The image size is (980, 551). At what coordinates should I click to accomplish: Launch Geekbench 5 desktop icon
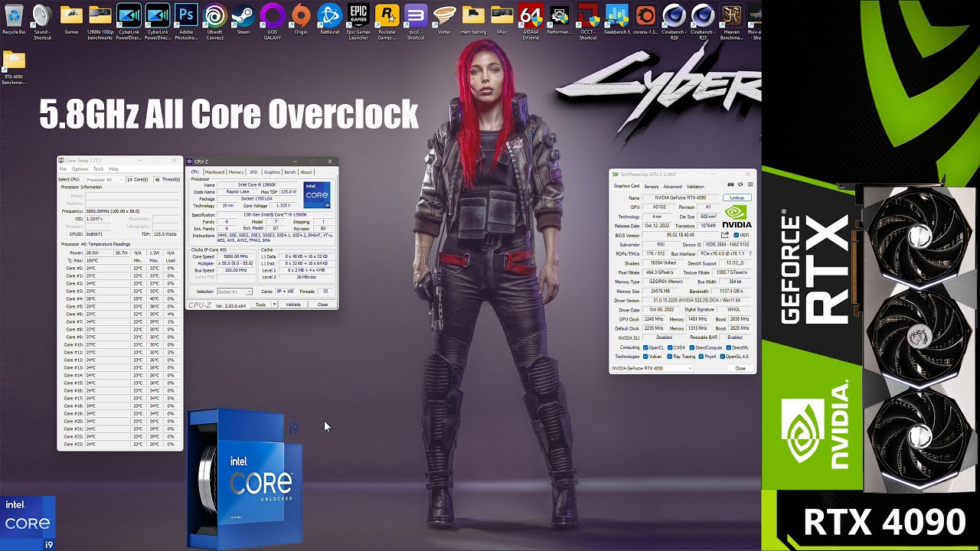[x=617, y=20]
